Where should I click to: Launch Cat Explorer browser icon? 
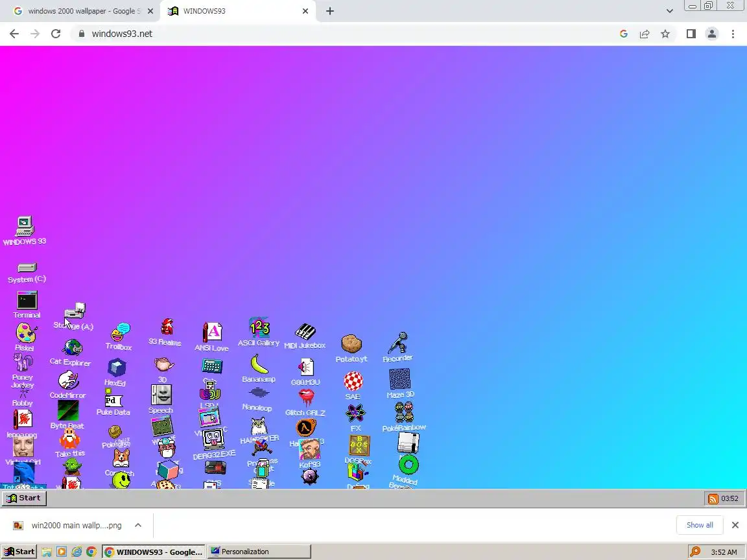(x=73, y=347)
